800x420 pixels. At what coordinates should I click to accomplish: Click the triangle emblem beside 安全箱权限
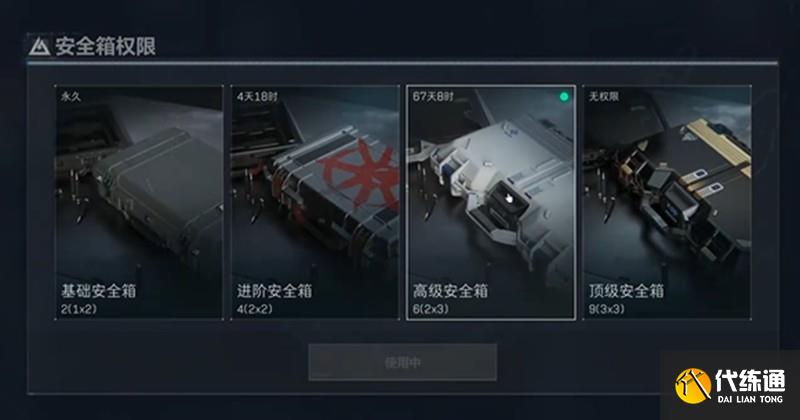pyautogui.click(x=39, y=46)
